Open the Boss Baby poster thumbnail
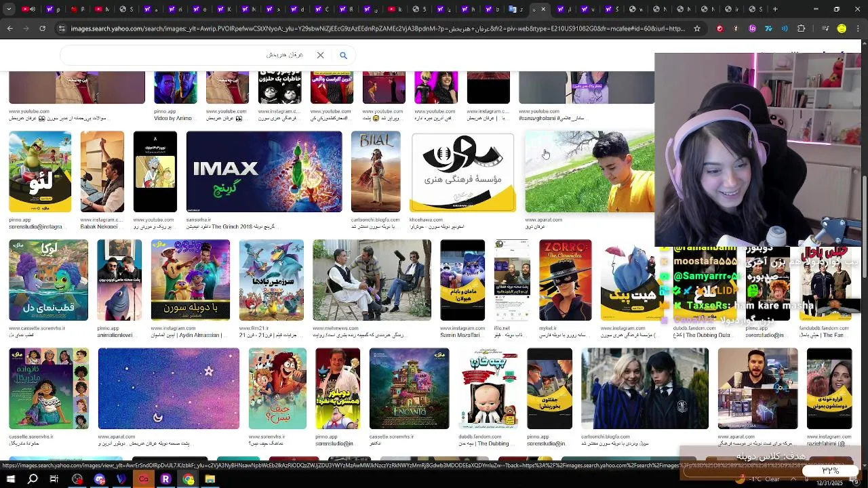 (488, 388)
